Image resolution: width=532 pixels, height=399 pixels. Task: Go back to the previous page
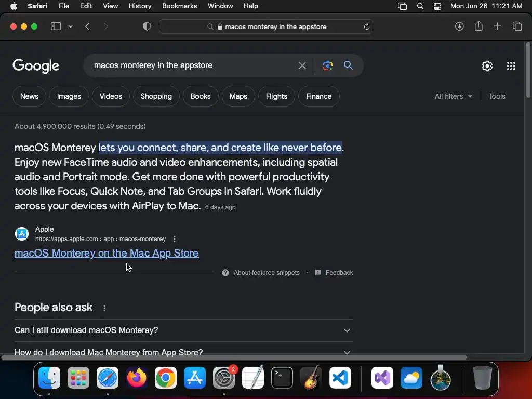[x=87, y=26]
